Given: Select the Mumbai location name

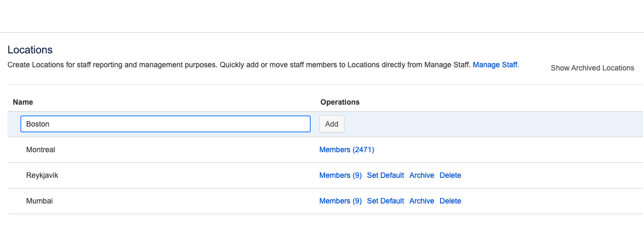Looking at the screenshot, I should 40,201.
